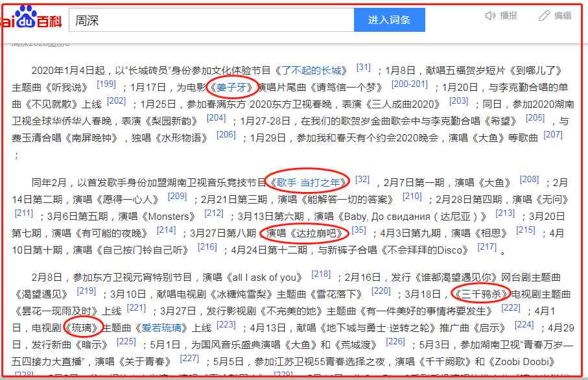588x380 pixels.
Task: Click the 播报 speaker icon
Action: pos(491,16)
